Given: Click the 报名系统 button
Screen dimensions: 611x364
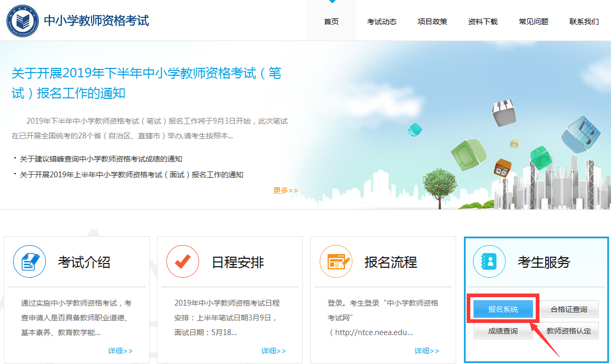Looking at the screenshot, I should 503,309.
